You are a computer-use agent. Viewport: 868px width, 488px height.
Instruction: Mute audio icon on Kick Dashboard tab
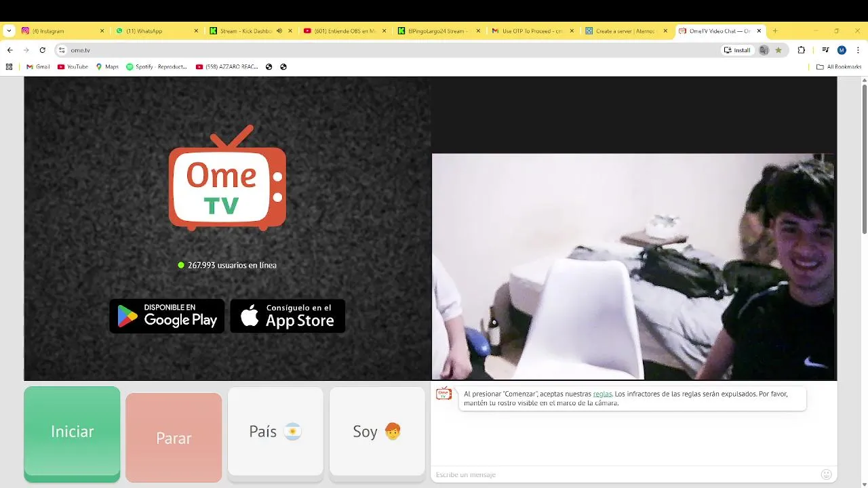click(x=279, y=31)
